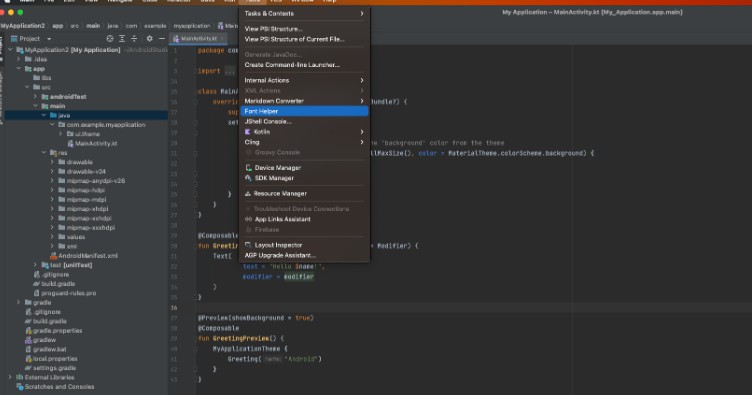The image size is (752, 395).
Task: Click the Select Opened File target icon
Action: click(110, 38)
